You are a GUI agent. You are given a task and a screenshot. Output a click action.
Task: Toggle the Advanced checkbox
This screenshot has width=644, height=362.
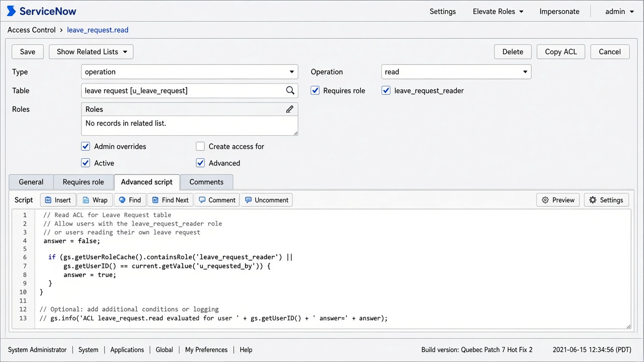(x=200, y=163)
